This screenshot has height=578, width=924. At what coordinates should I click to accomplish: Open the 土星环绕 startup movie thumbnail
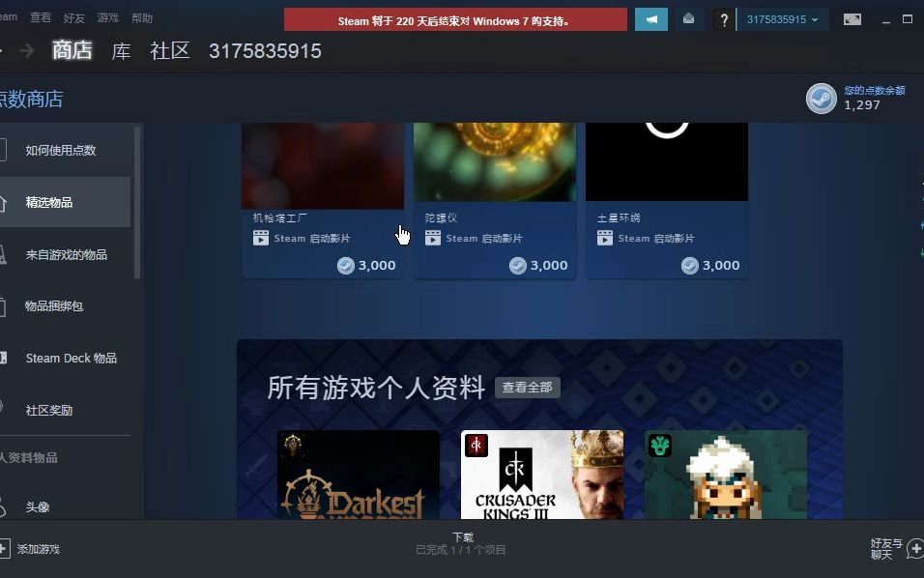[x=667, y=162]
